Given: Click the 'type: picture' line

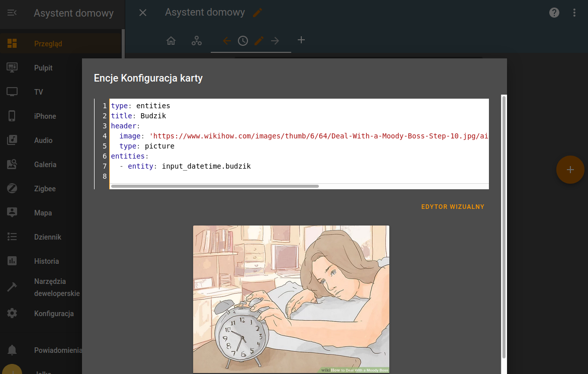Looking at the screenshot, I should 147,146.
